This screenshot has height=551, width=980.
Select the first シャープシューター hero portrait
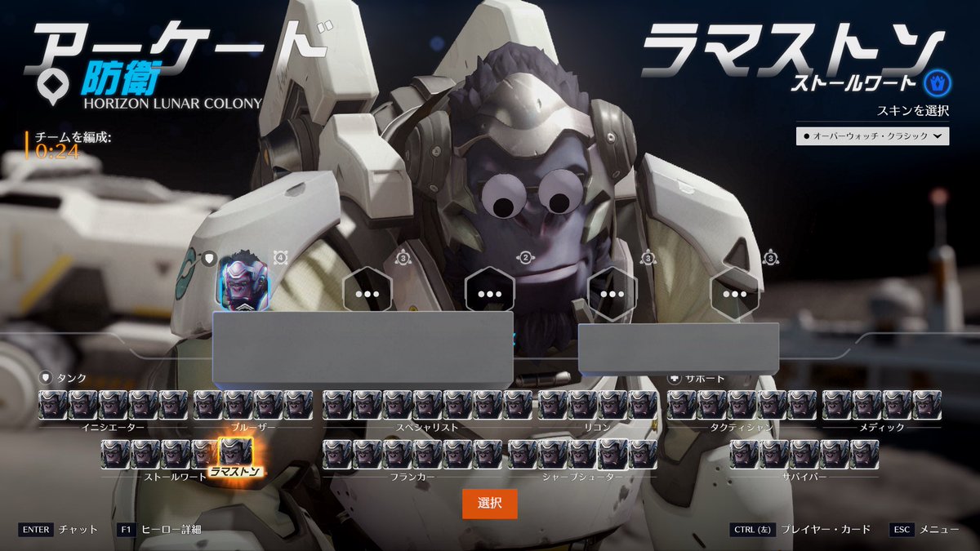pos(523,454)
